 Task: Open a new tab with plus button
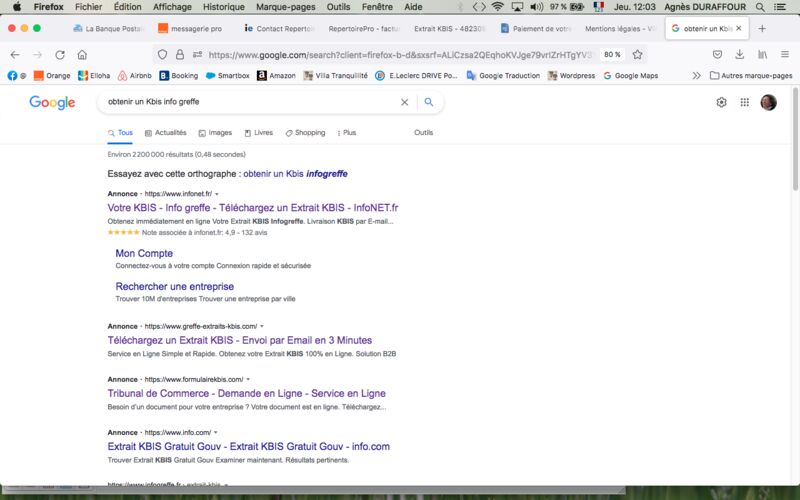coord(762,29)
